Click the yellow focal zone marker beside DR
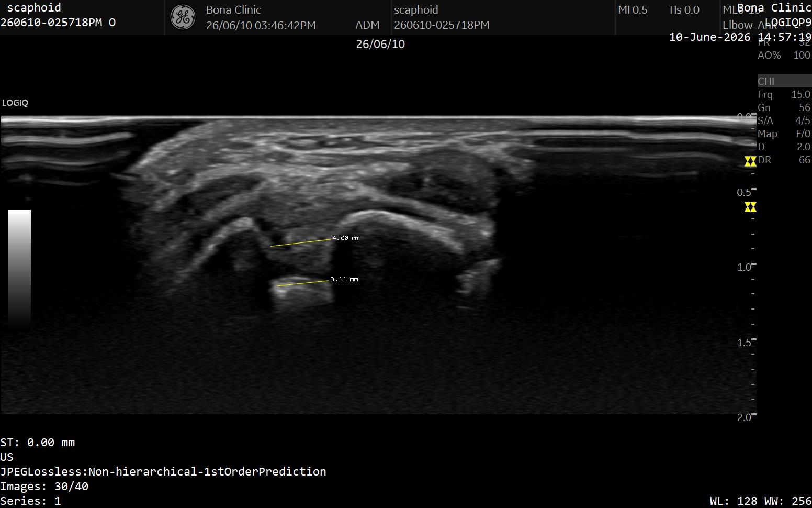Viewport: 812px width, 508px height. 750,161
